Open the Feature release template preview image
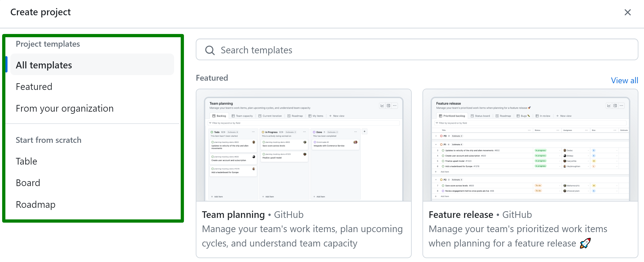The image size is (644, 262). pyautogui.click(x=530, y=145)
